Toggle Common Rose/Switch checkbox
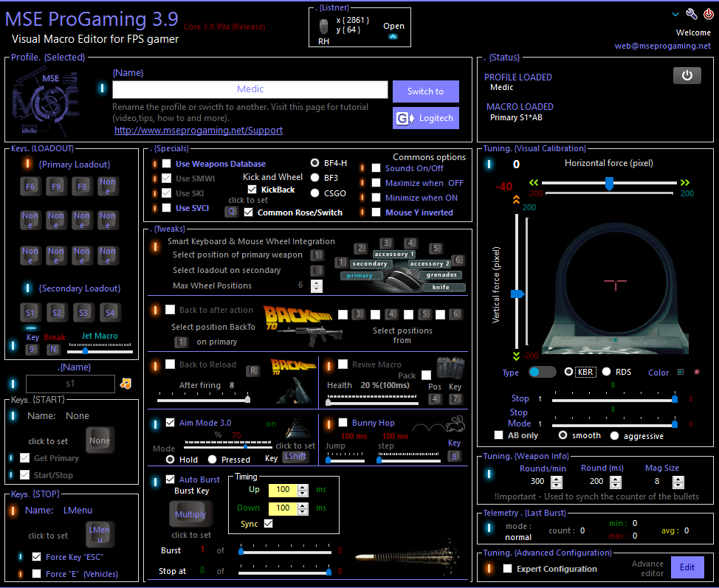719x588 pixels. (x=249, y=212)
